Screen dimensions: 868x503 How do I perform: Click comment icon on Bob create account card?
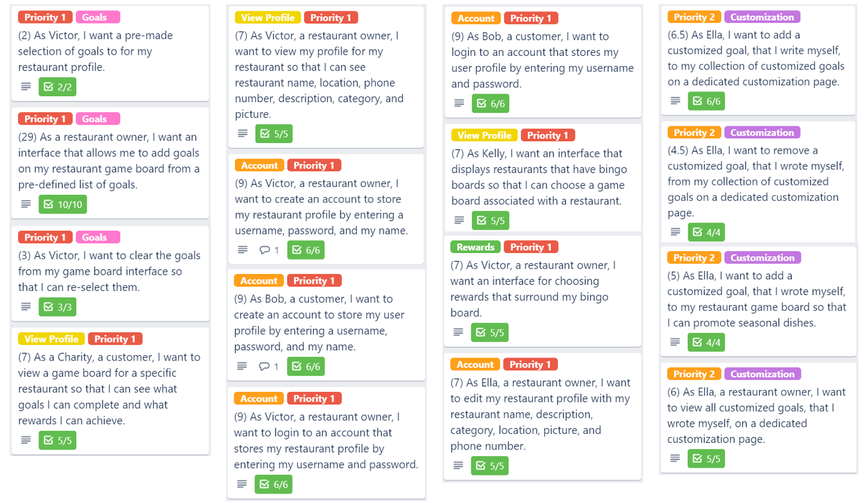[264, 366]
